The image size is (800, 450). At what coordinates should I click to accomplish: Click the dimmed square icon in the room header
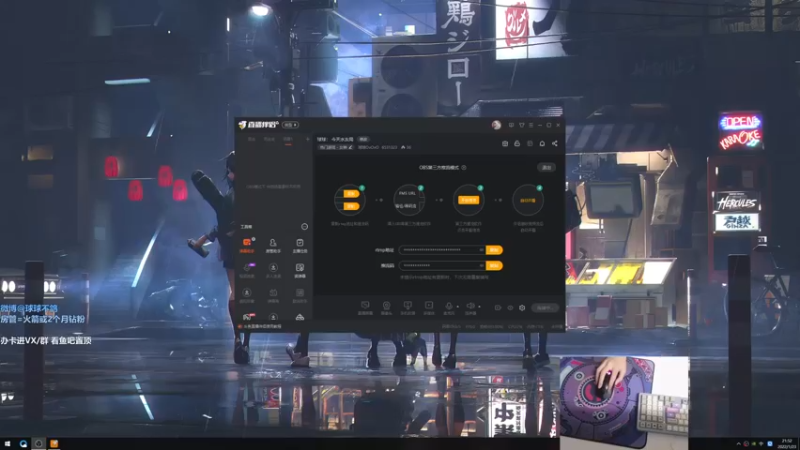point(530,144)
